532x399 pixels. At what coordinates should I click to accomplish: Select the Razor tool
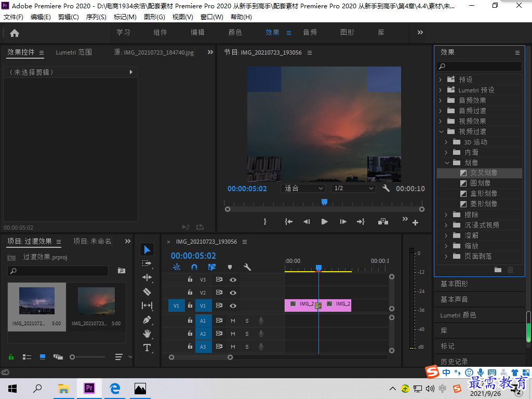point(147,292)
